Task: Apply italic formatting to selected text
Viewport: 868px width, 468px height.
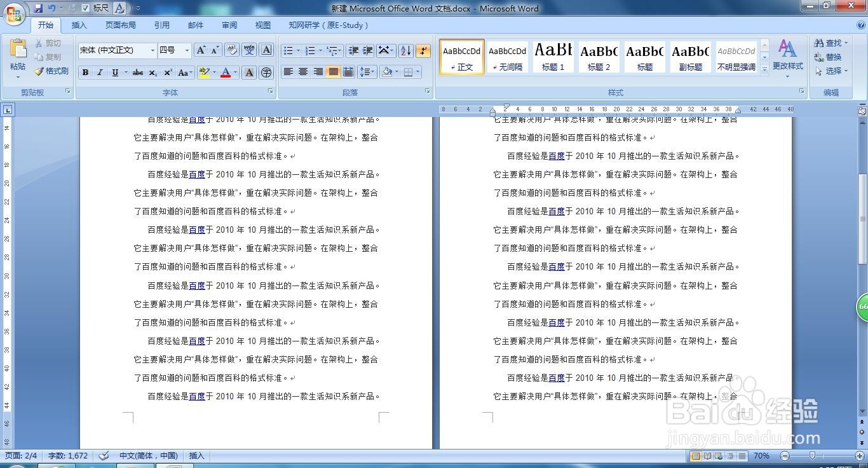Action: tap(100, 72)
